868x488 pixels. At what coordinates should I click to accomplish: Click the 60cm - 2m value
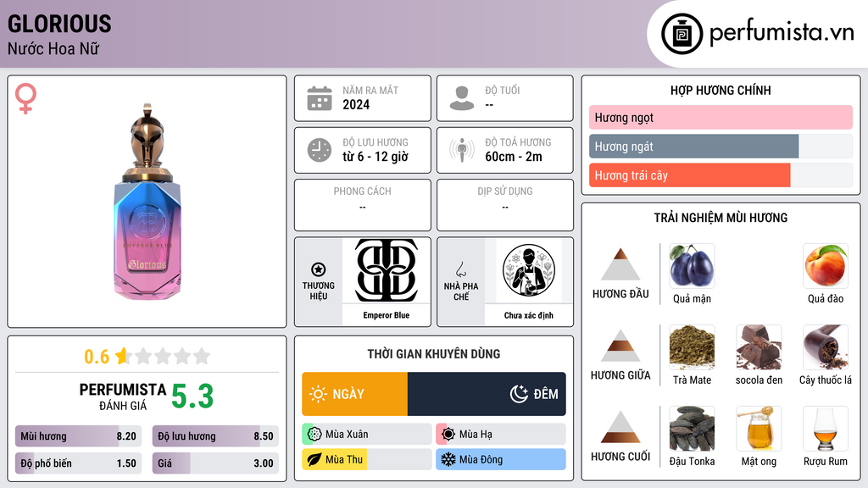pos(514,157)
